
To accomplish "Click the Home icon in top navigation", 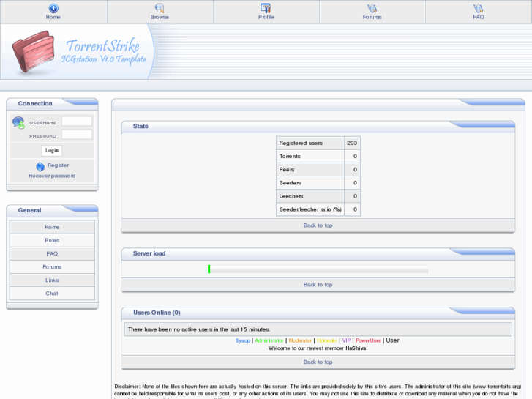I will (53, 8).
